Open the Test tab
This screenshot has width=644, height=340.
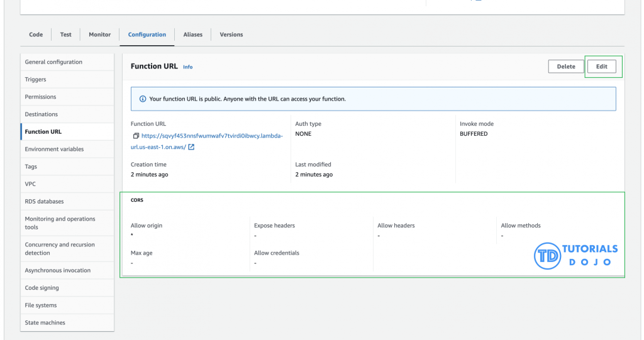point(65,35)
